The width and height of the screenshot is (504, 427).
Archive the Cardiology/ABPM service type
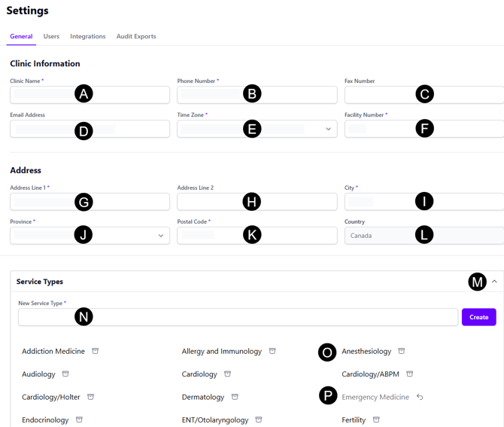pos(410,374)
